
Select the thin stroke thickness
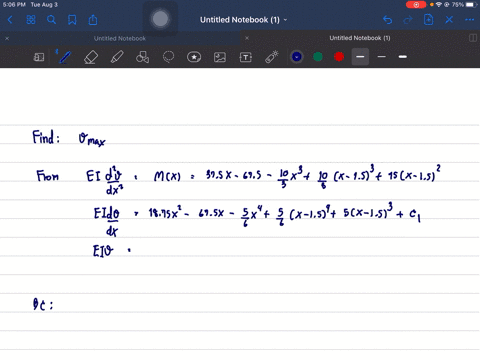click(x=382, y=57)
